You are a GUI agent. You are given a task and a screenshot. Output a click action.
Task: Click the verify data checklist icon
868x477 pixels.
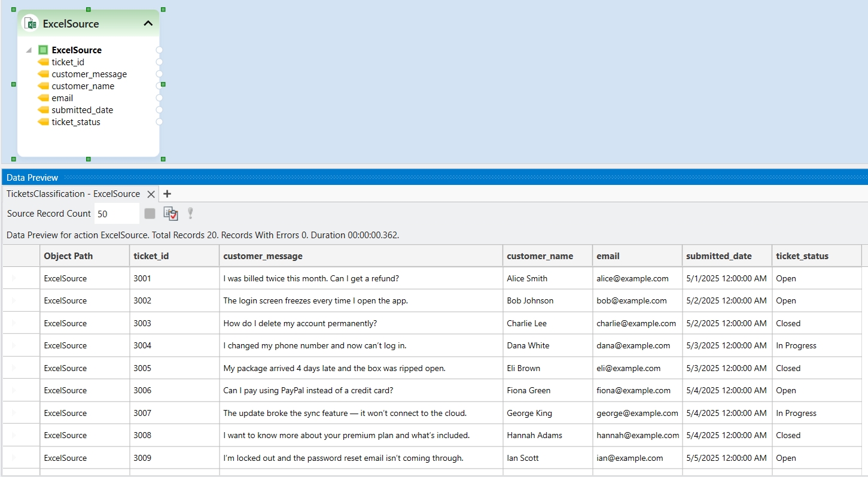[x=170, y=214]
